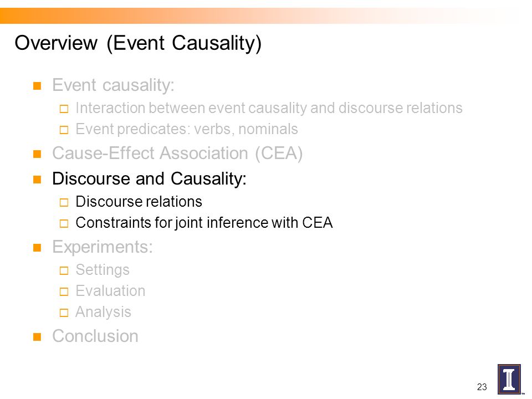Click the Interaction between event causality line
Screen dimensions: 532x399
[x=269, y=108]
